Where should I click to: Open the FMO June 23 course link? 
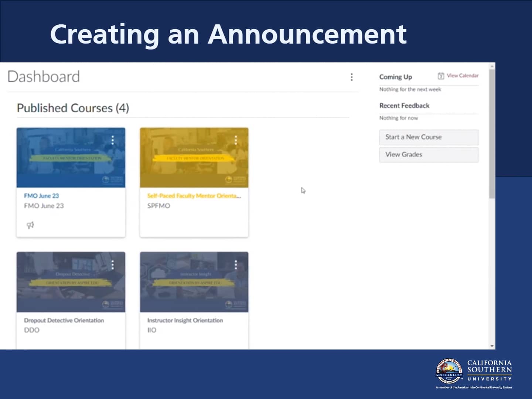pyautogui.click(x=41, y=196)
